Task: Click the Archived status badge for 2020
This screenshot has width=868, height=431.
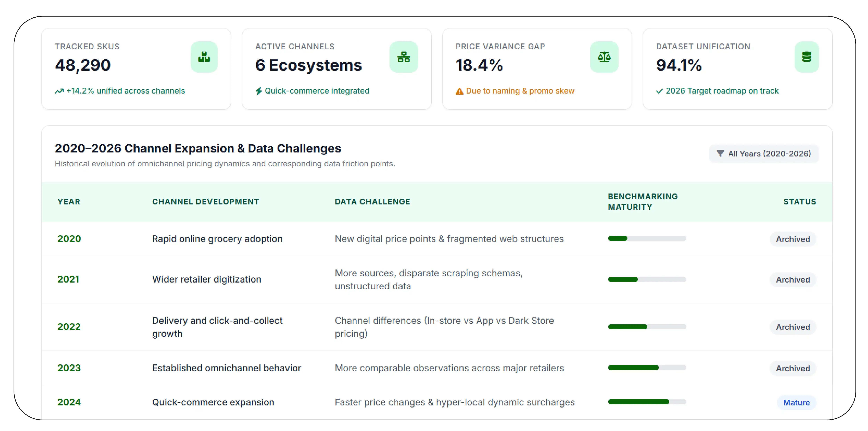Action: [793, 239]
